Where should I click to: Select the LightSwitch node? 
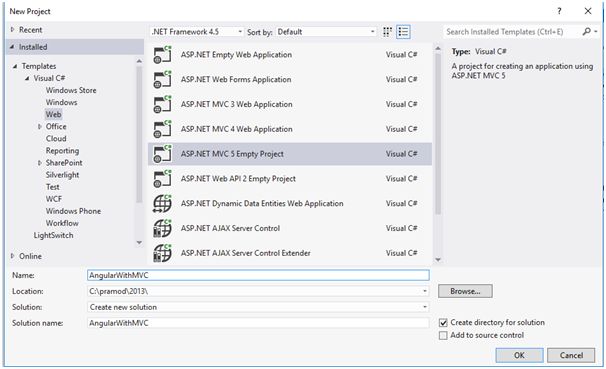(x=53, y=235)
